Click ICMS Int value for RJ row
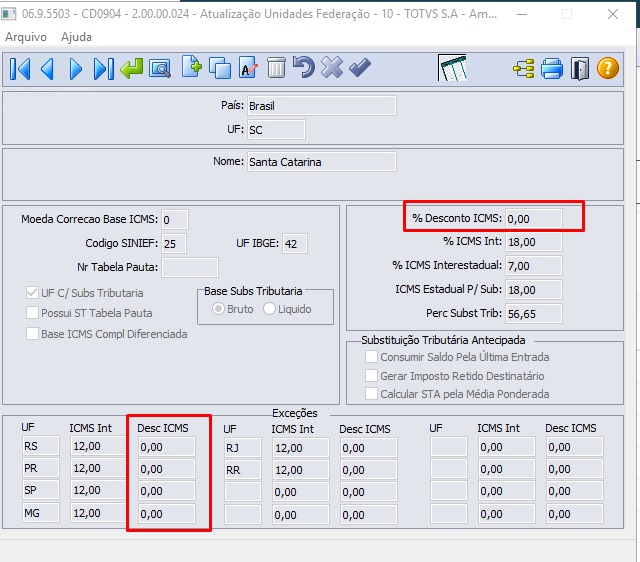 (x=300, y=448)
